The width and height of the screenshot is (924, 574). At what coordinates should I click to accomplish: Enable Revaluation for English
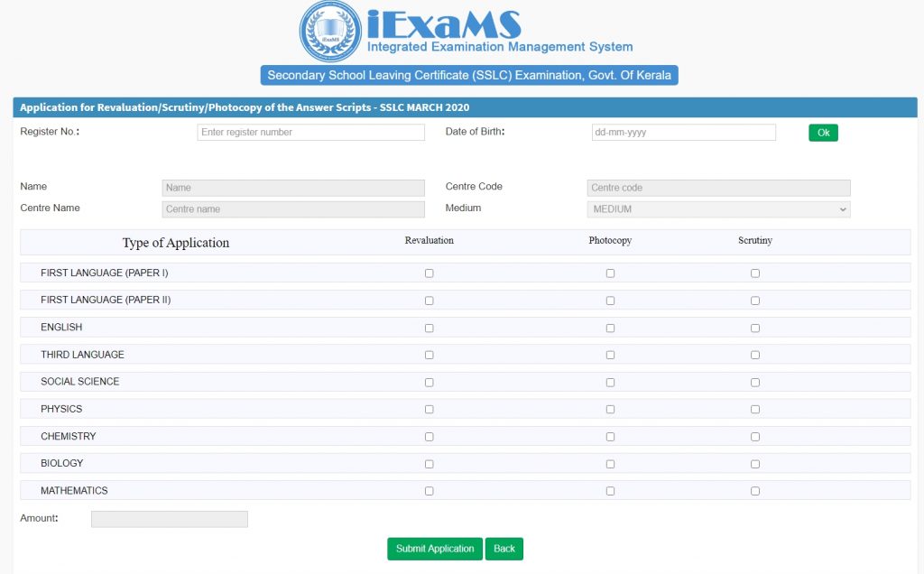(x=429, y=329)
